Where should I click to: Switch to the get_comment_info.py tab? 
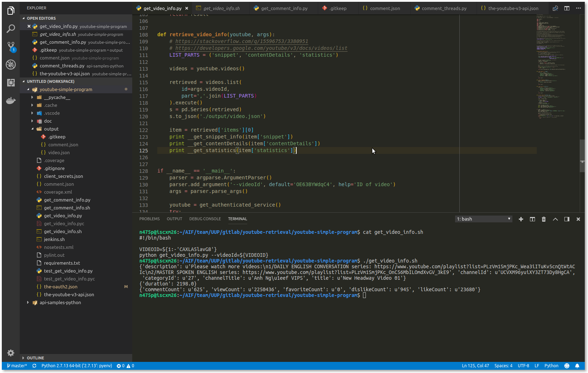pyautogui.click(x=284, y=8)
